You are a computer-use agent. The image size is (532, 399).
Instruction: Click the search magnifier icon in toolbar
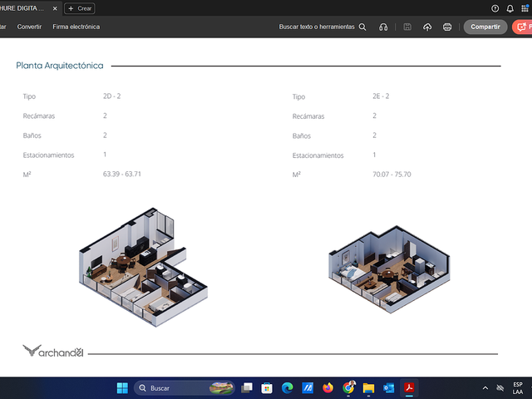[x=362, y=27]
